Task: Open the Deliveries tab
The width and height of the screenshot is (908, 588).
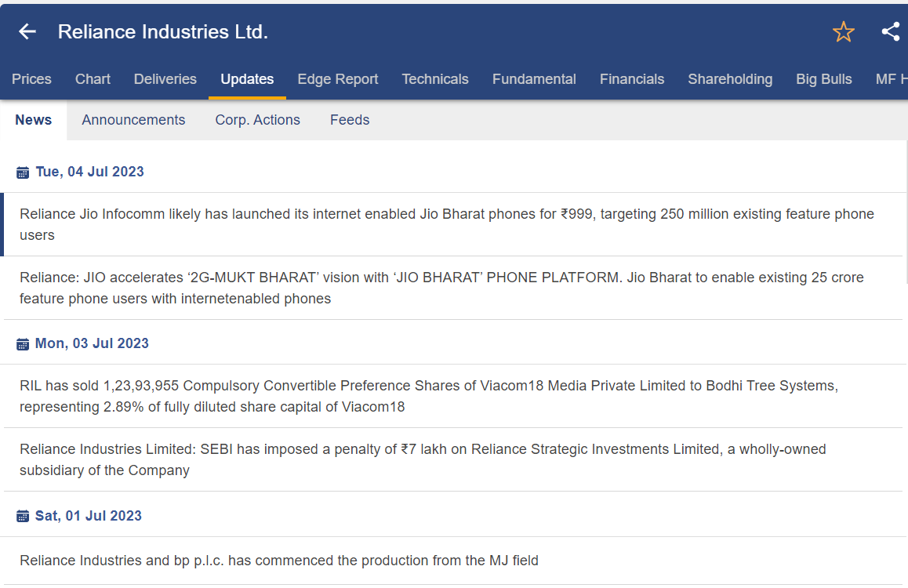Action: pos(165,79)
